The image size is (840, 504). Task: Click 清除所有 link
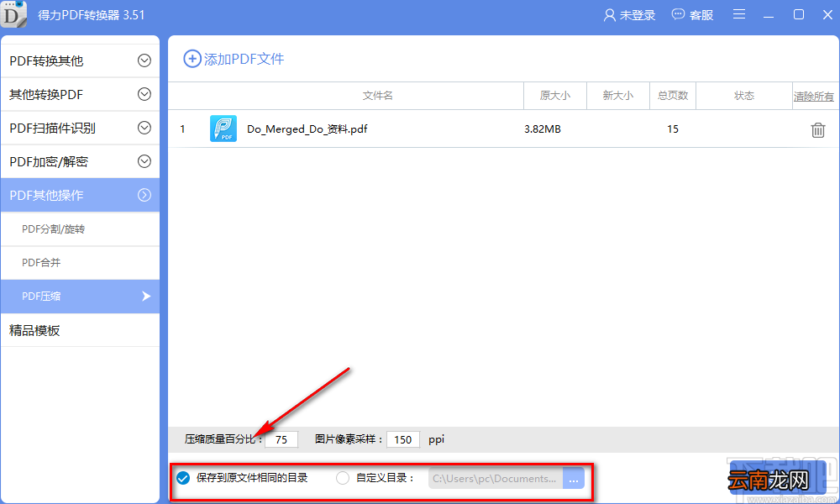click(x=813, y=97)
